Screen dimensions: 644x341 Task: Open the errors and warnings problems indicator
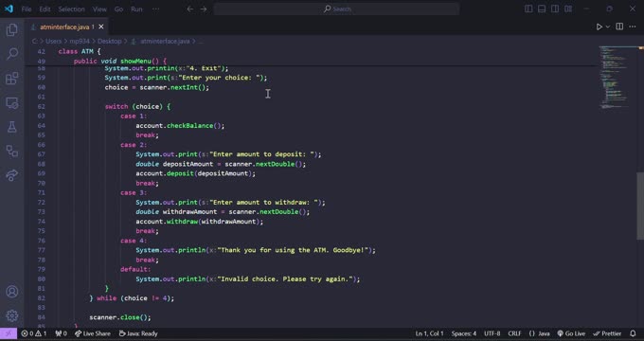click(34, 333)
